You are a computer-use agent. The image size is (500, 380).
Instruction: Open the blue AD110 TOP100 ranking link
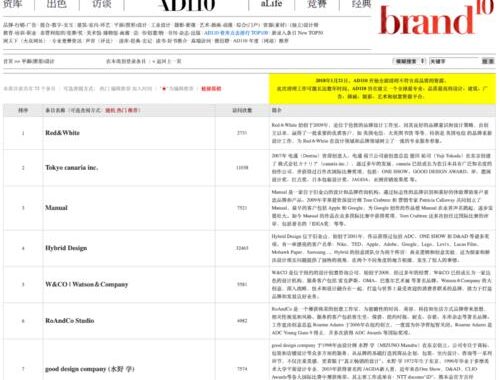tap(236, 33)
